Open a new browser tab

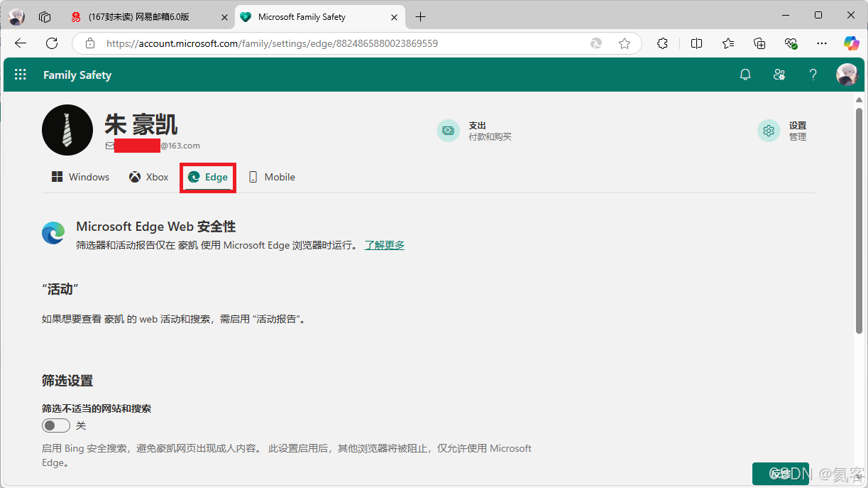coord(421,16)
